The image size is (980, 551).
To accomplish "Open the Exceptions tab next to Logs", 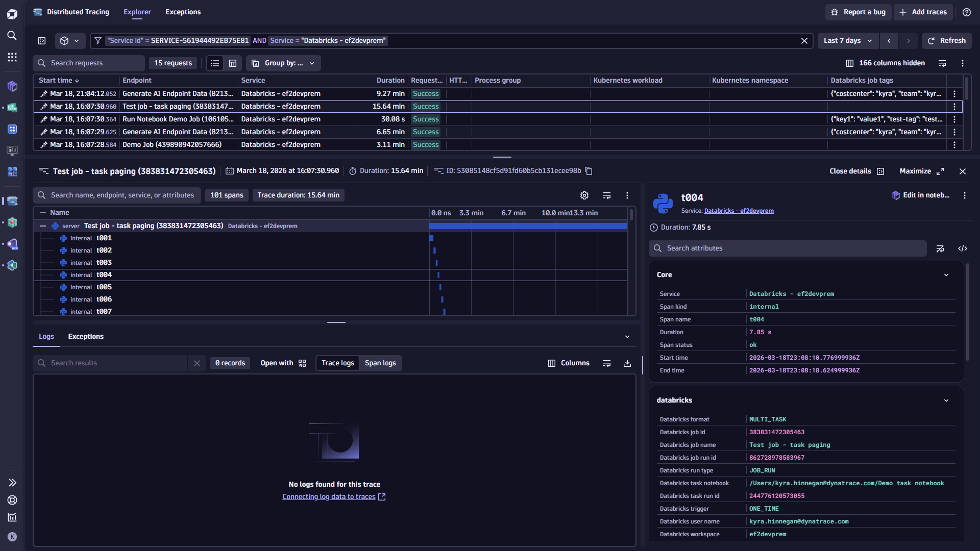I will click(x=85, y=336).
